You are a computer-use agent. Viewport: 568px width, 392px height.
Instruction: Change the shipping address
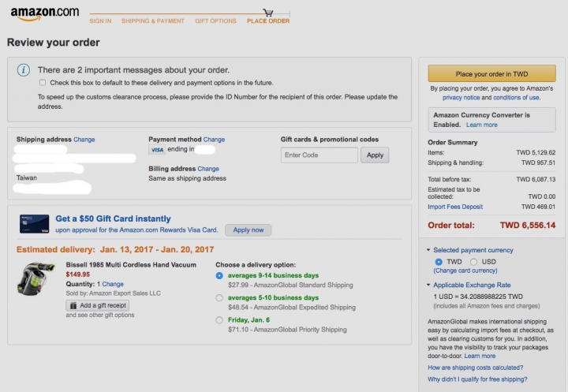point(84,140)
